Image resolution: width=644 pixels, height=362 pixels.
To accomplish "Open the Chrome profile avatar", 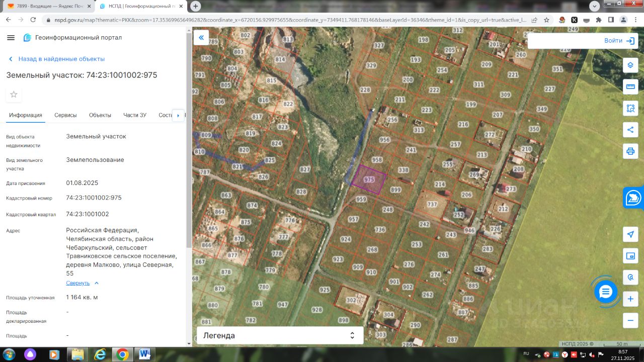I will [623, 20].
